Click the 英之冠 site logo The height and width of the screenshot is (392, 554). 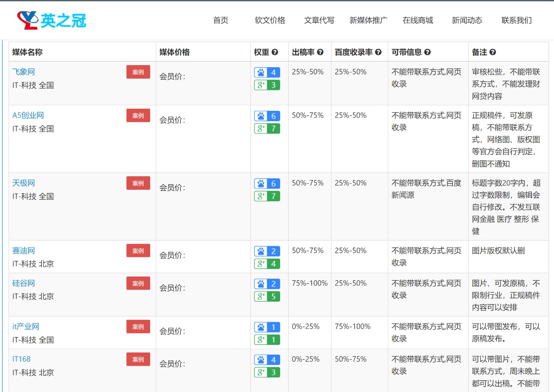[52, 20]
